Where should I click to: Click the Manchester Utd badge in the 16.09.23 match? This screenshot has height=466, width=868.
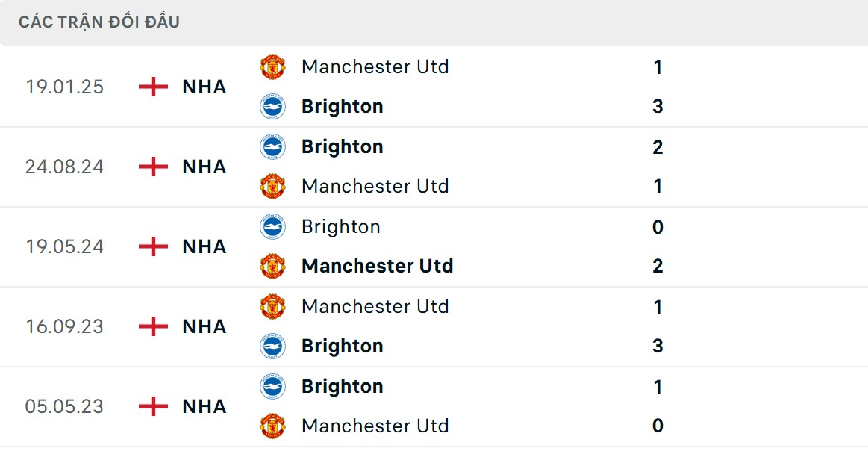pos(273,306)
